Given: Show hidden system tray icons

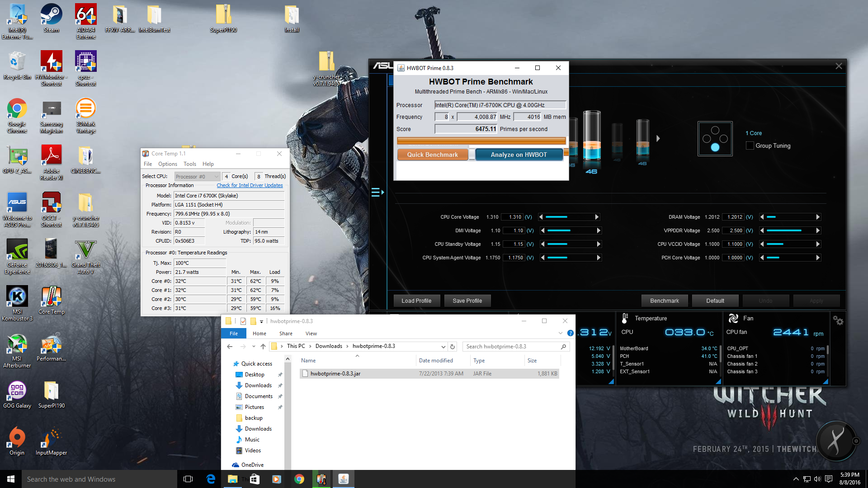Looking at the screenshot, I should point(796,479).
